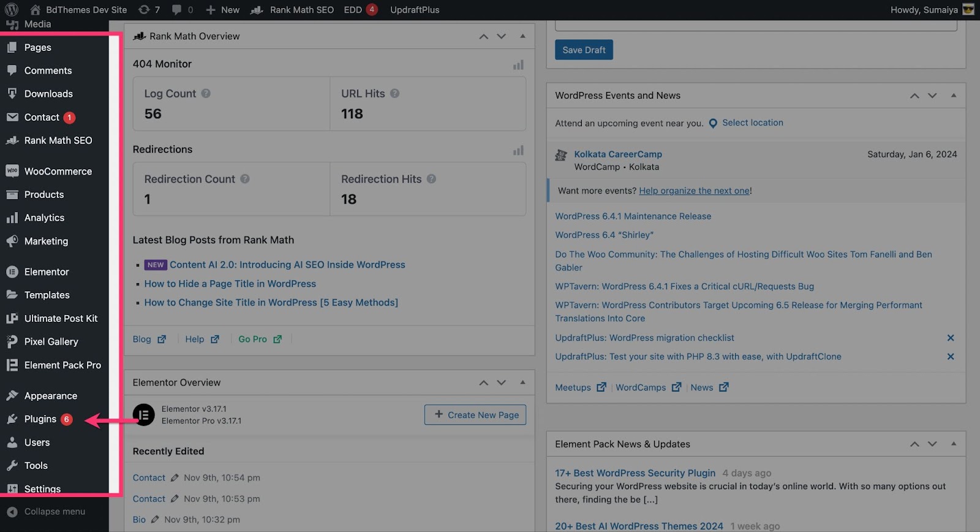The width and height of the screenshot is (980, 532).
Task: Move WordPress Events and News panel down
Action: coord(932,96)
